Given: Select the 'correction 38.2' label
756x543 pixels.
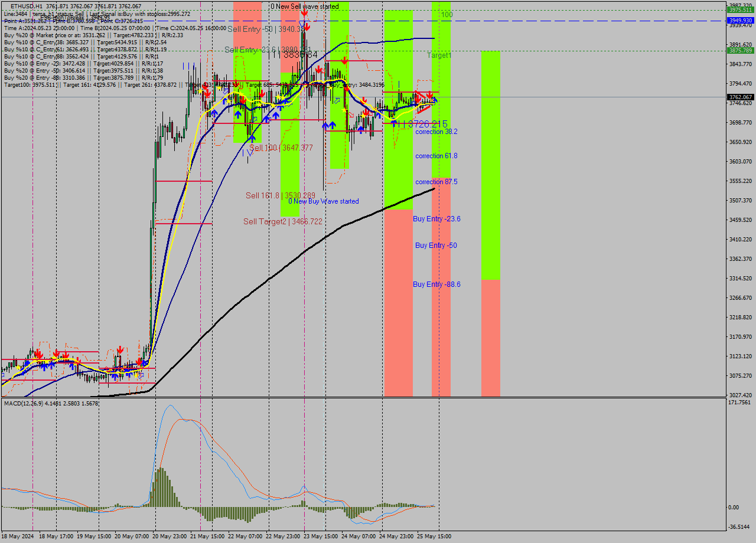Looking at the screenshot, I should point(436,132).
